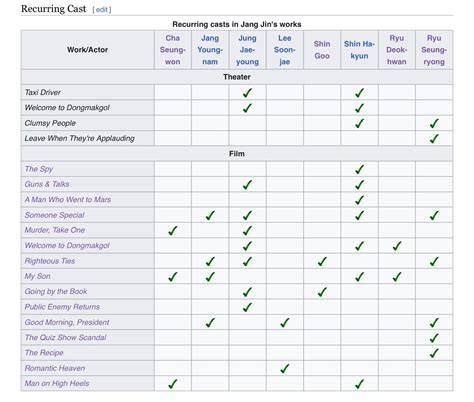
Task: Click the Righteous Ties film link
Action: 50,261
